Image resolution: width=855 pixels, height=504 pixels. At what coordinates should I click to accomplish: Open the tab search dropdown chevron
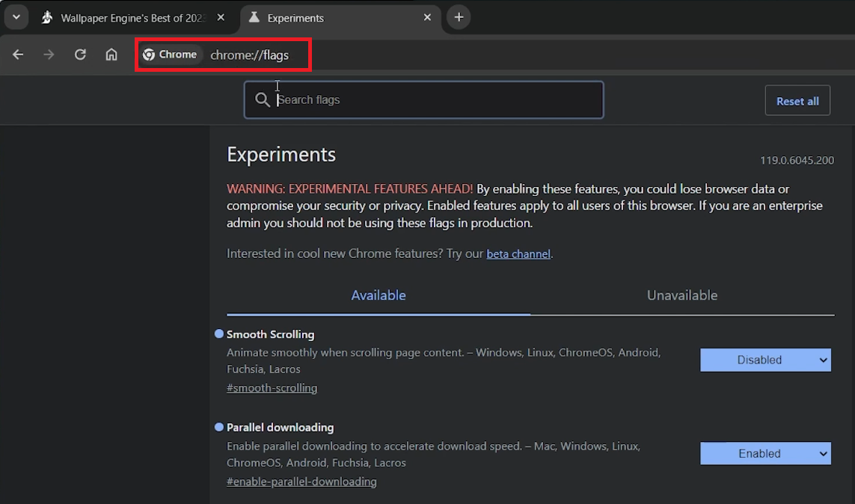pyautogui.click(x=16, y=17)
